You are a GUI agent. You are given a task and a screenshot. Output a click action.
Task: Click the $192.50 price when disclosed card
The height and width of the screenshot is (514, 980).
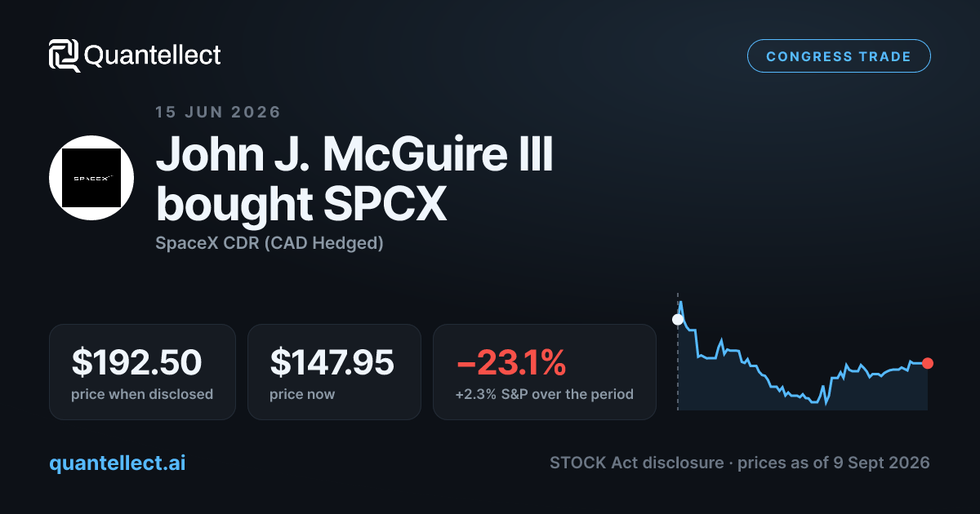[x=142, y=372]
